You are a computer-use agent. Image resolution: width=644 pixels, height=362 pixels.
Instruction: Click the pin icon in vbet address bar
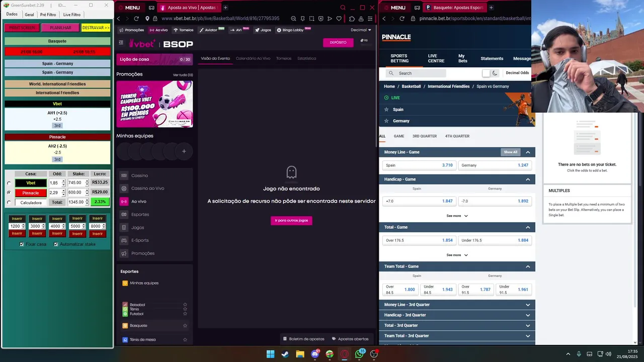coord(302,19)
